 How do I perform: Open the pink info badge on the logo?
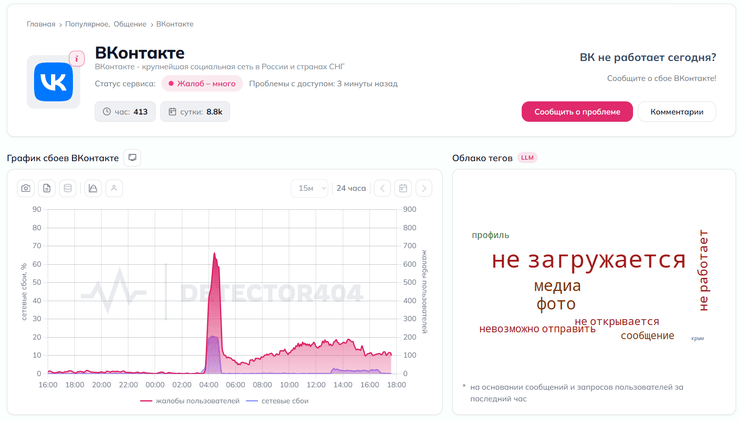77,59
